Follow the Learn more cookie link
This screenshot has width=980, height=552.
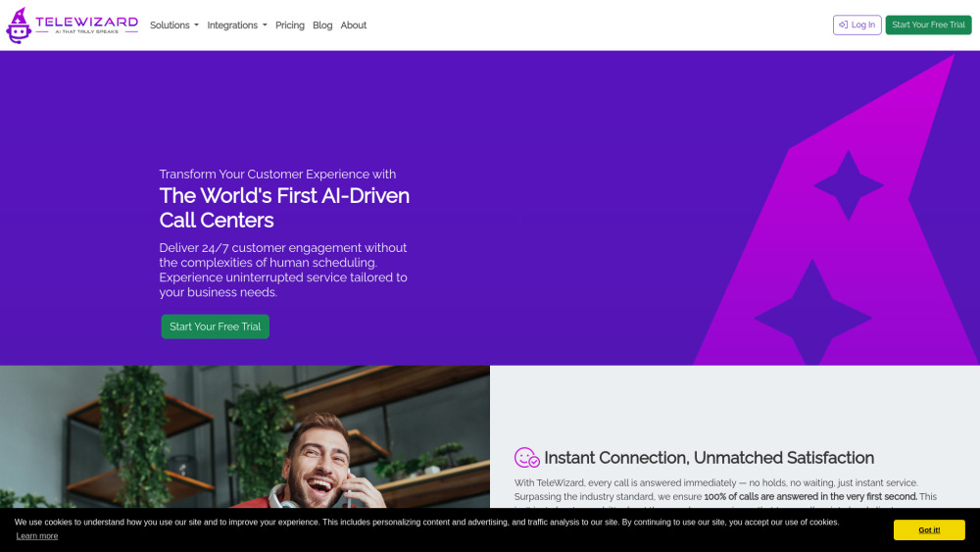(37, 536)
